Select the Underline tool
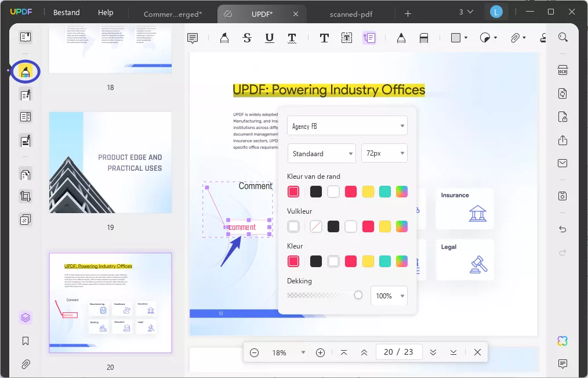 coord(269,38)
